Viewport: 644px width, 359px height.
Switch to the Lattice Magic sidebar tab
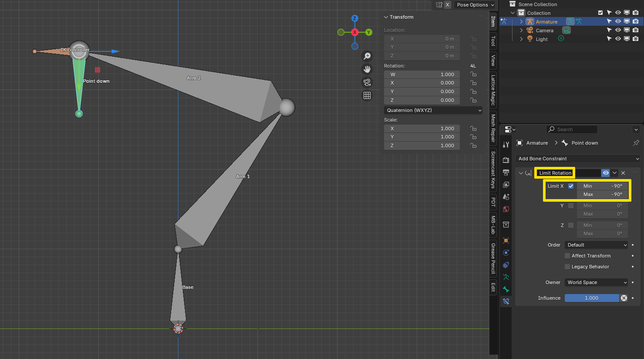coord(493,90)
